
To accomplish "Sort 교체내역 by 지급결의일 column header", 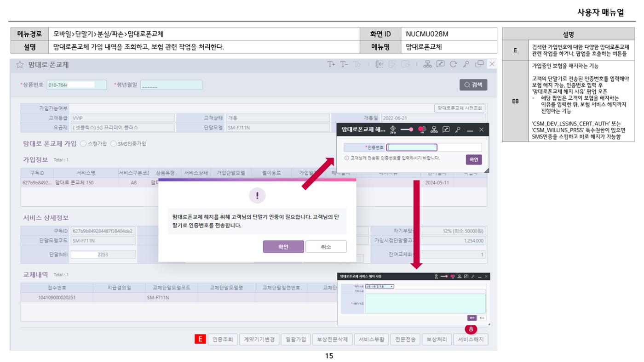I will tap(119, 288).
